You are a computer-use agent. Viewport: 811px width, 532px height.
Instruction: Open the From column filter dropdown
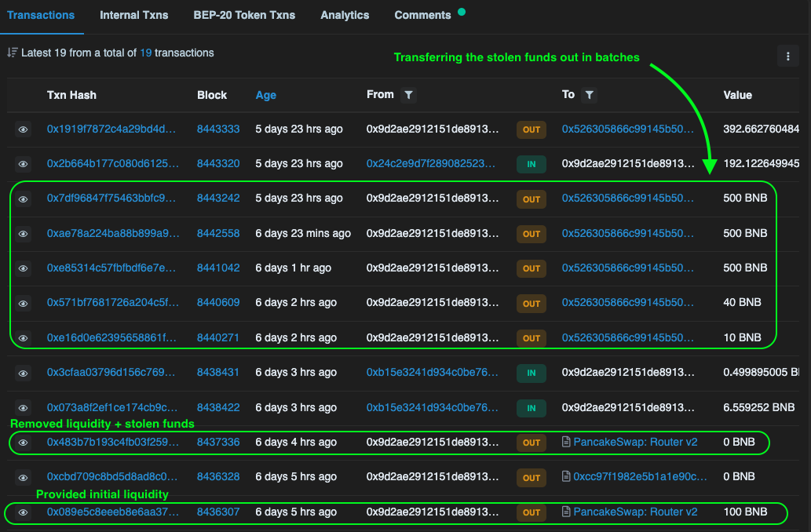pos(408,95)
